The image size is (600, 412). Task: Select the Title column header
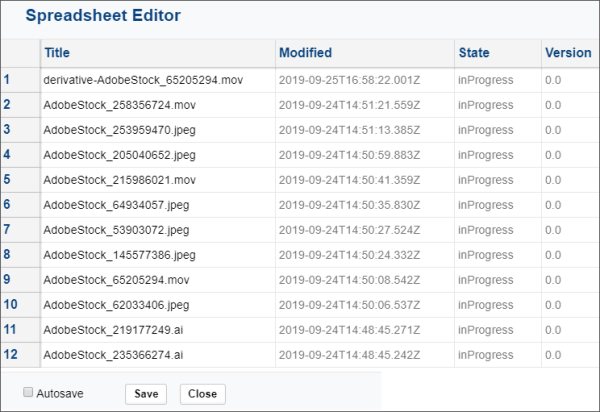pos(158,53)
